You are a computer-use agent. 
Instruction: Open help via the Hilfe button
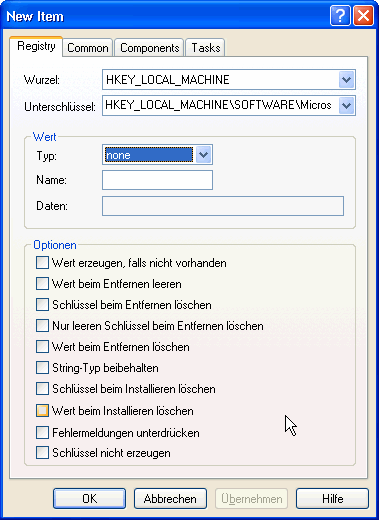point(332,499)
